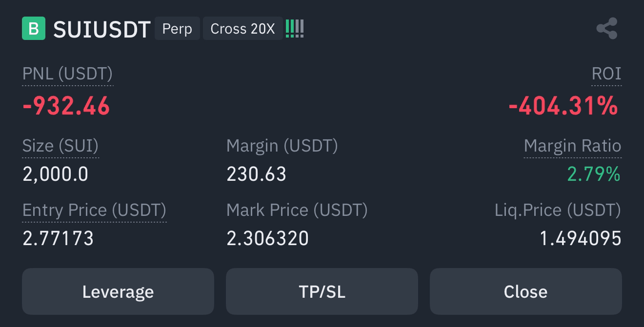Set TP/SL for the position

click(x=322, y=291)
